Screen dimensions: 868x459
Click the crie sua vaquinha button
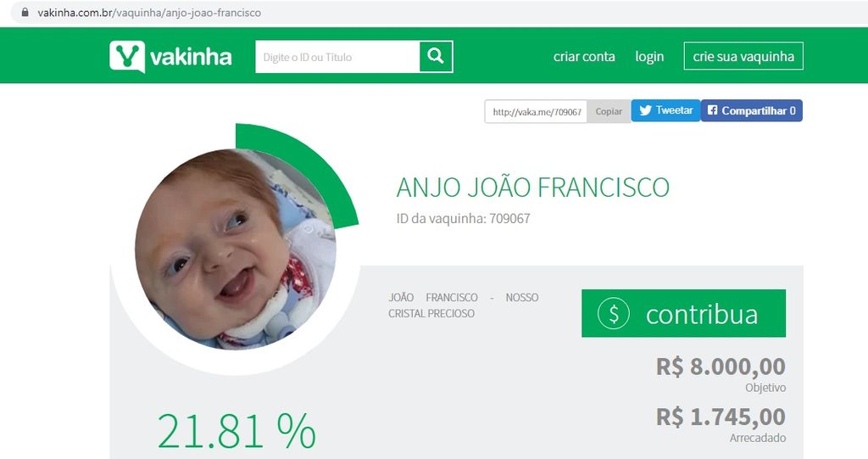pyautogui.click(x=743, y=56)
